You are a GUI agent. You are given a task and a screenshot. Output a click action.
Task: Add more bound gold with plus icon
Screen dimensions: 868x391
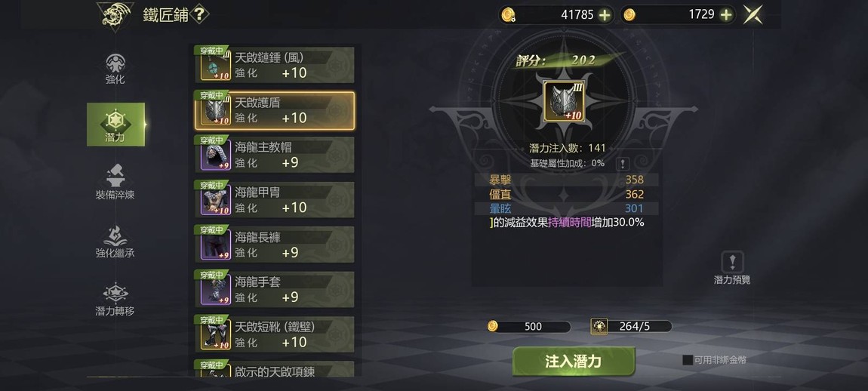[x=605, y=15]
